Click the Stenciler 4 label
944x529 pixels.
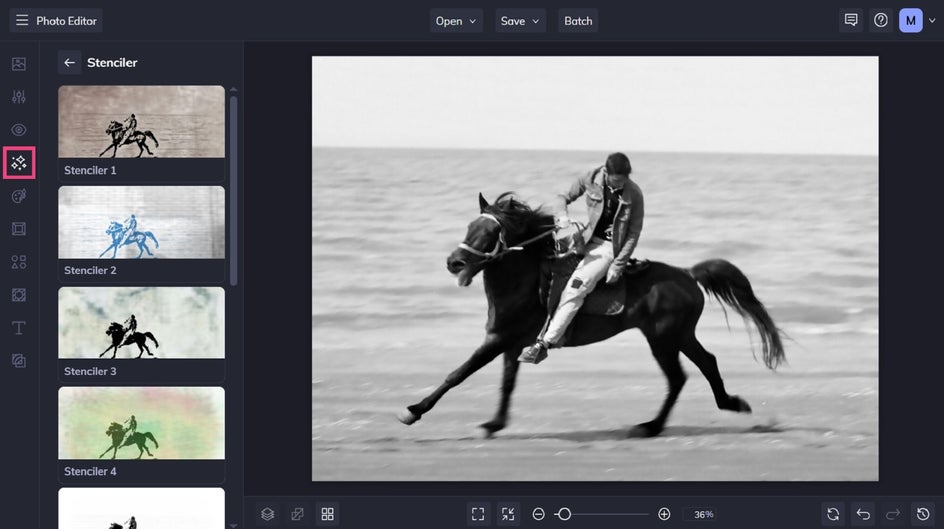pos(90,471)
